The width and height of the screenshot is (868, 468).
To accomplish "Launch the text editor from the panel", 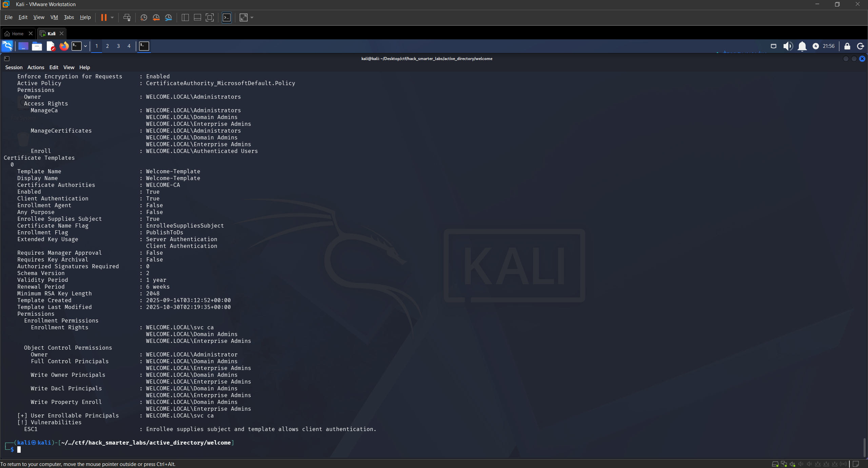I will (51, 46).
